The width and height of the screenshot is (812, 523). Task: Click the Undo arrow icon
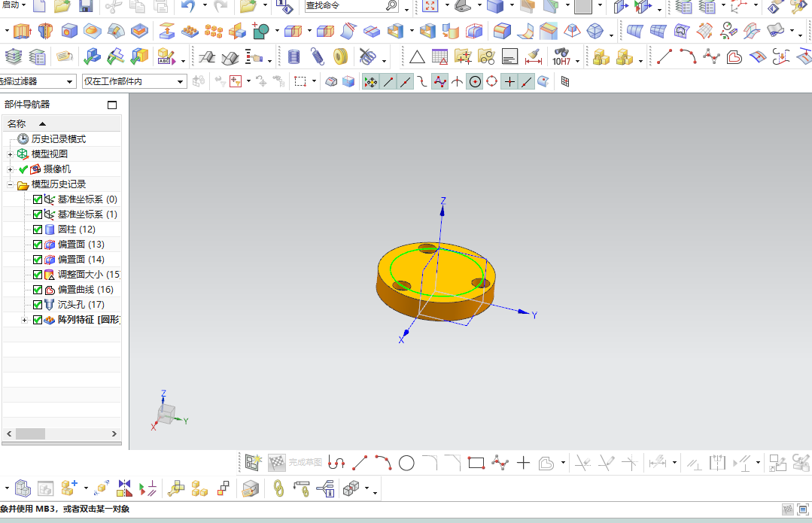188,6
